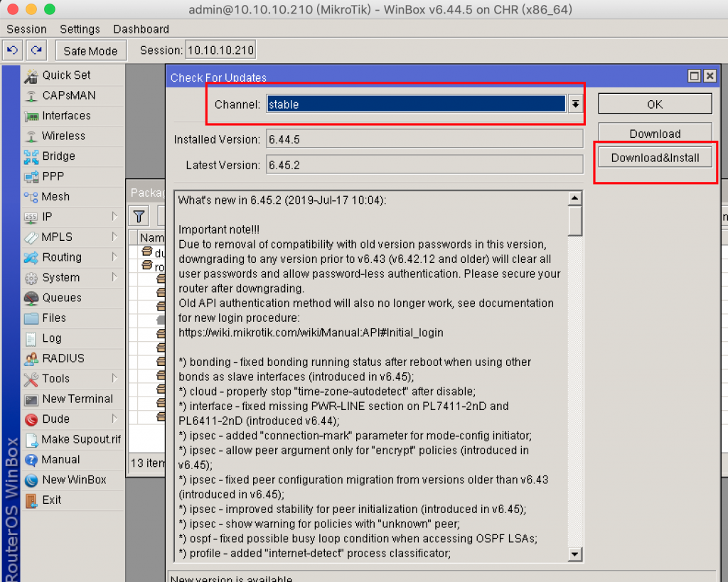This screenshot has height=582, width=728.
Task: Open the Session menu
Action: (26, 29)
